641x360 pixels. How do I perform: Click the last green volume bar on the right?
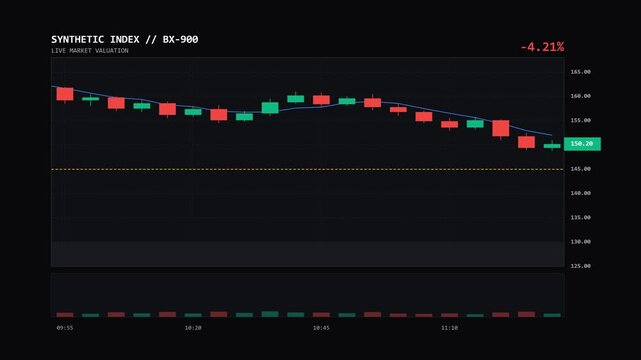point(552,315)
